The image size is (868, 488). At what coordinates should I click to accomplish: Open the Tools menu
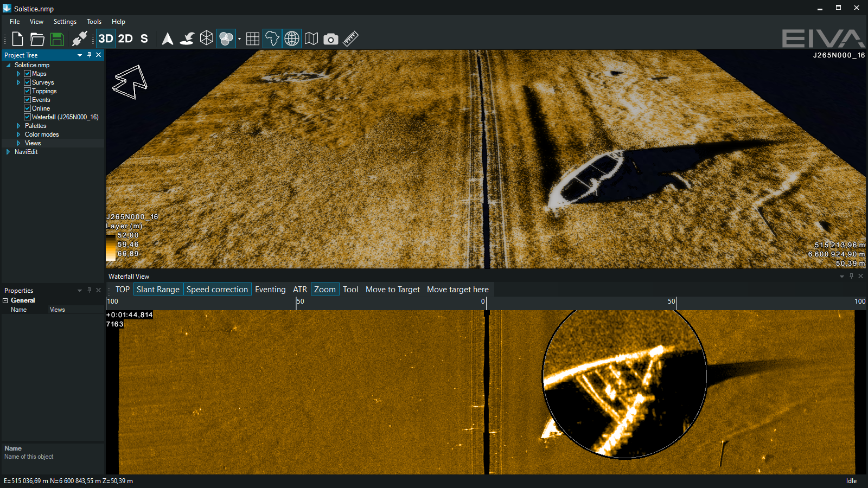(x=94, y=22)
